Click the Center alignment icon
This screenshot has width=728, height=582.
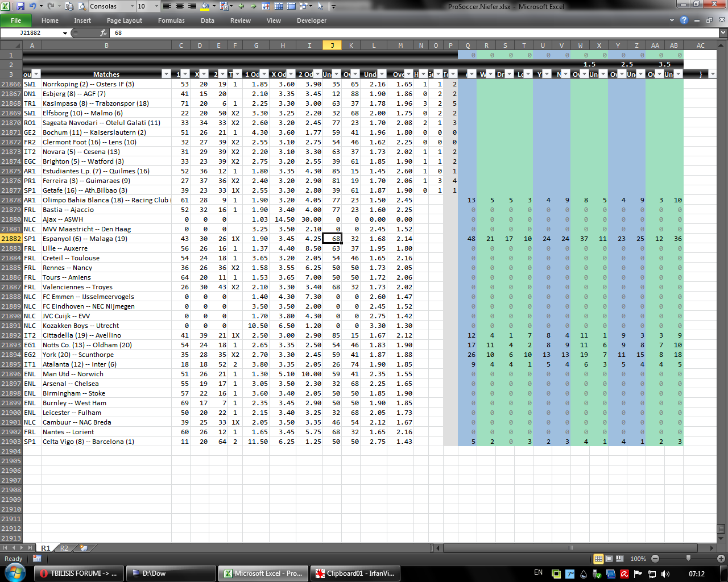[180, 6]
